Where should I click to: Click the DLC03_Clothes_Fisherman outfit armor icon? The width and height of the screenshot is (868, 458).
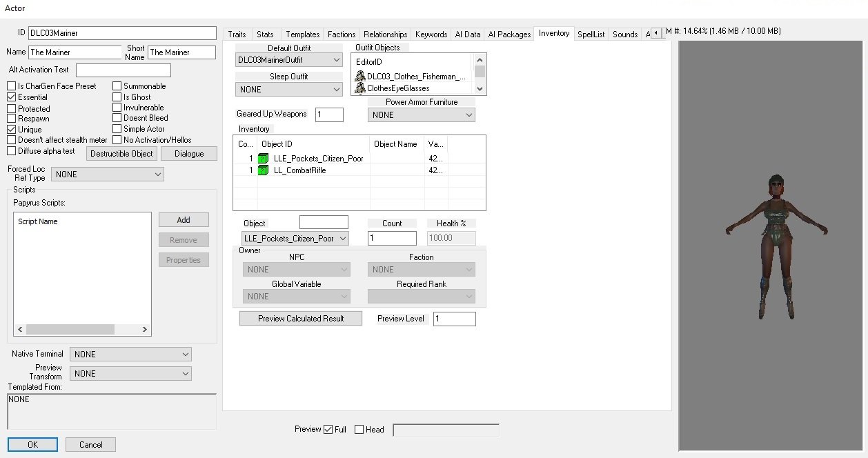(x=359, y=77)
